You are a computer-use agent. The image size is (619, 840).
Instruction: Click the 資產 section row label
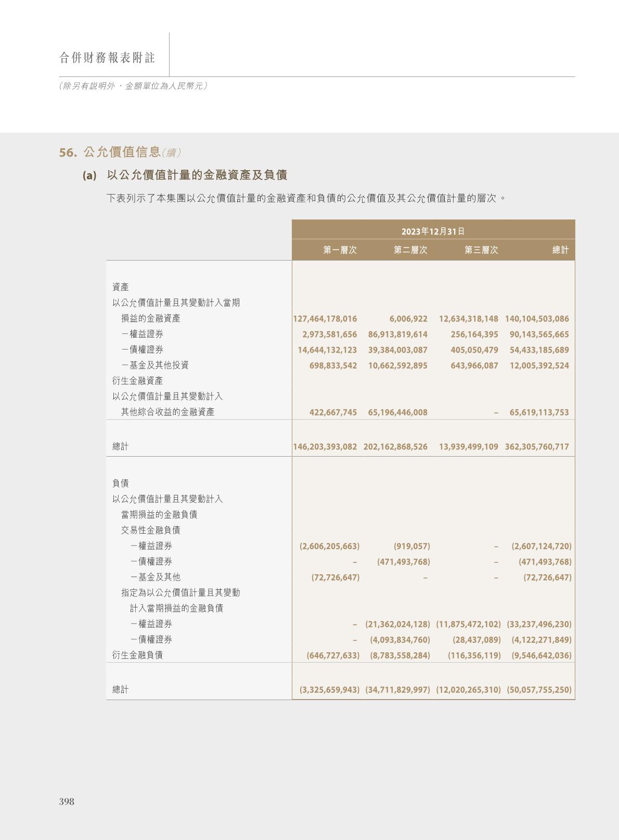point(121,287)
